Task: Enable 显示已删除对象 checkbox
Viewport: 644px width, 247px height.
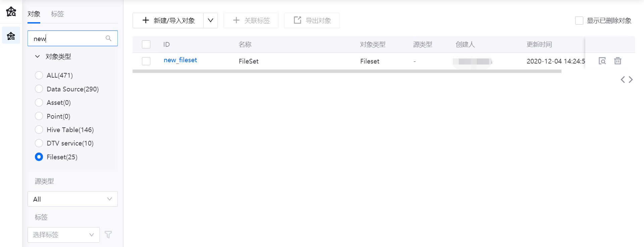Action: coord(579,20)
